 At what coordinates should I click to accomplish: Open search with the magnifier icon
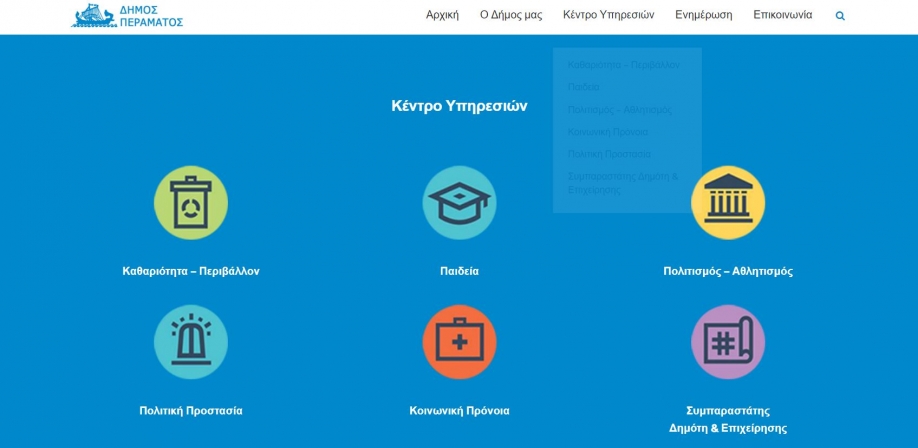840,16
